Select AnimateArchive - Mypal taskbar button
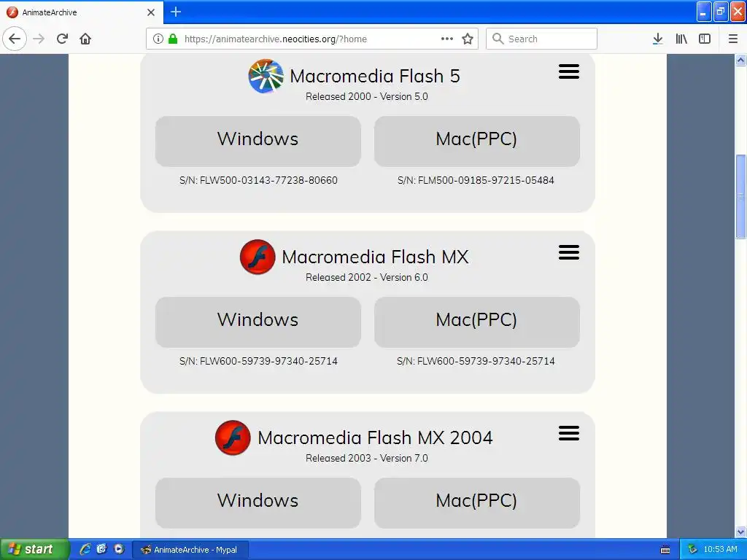The image size is (747, 560). [x=190, y=550]
